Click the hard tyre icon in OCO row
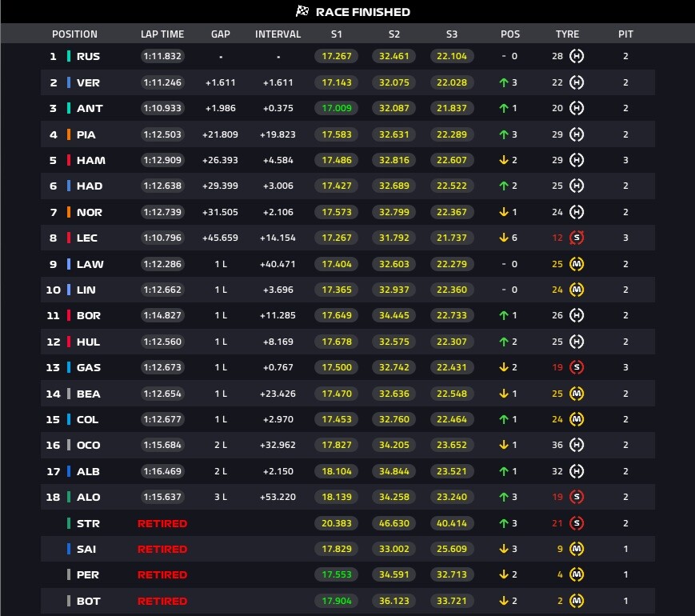The height and width of the screenshot is (616, 695). coord(576,445)
